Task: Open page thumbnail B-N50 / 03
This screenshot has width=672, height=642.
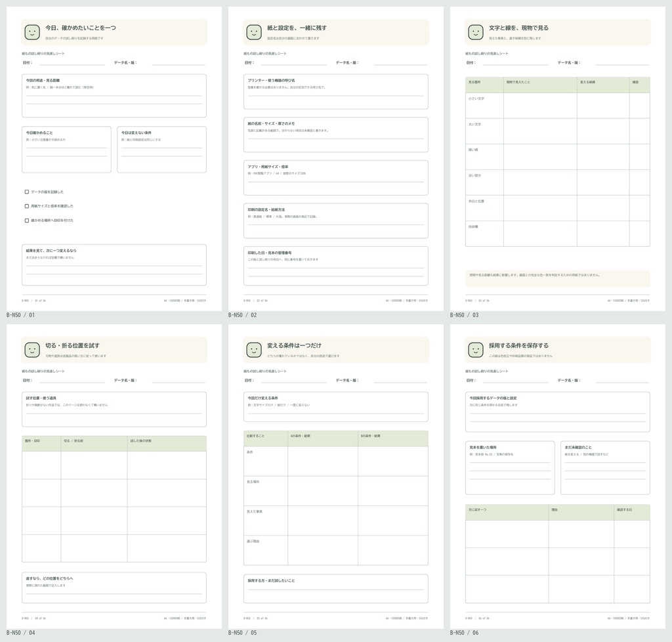Action: pos(558,159)
